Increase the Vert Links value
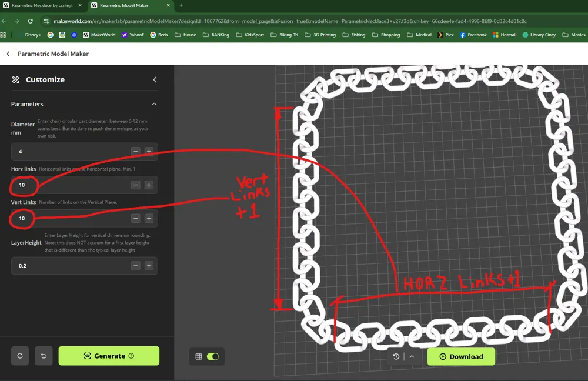Viewport: 588px width, 381px height. (149, 218)
